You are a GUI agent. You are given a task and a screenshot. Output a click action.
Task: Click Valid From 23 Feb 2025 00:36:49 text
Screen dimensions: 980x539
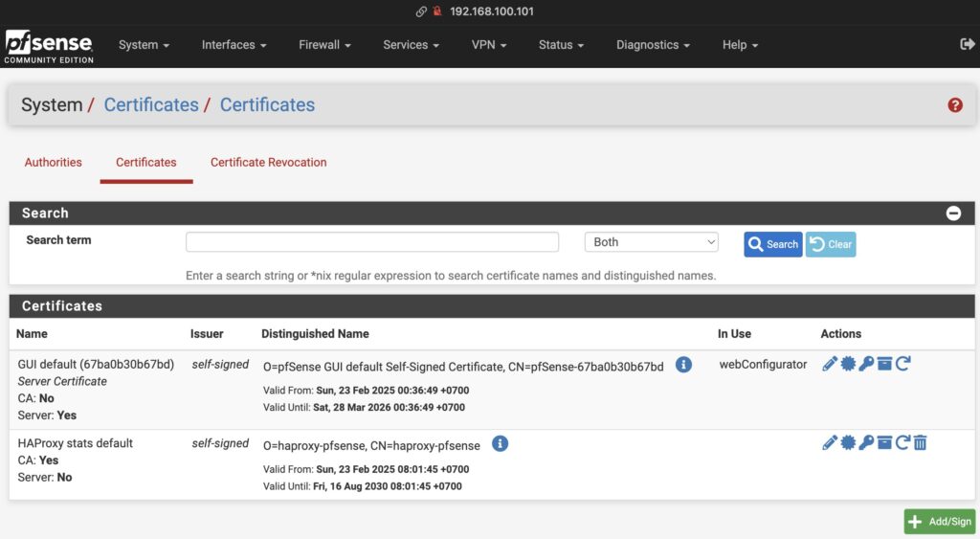point(366,391)
